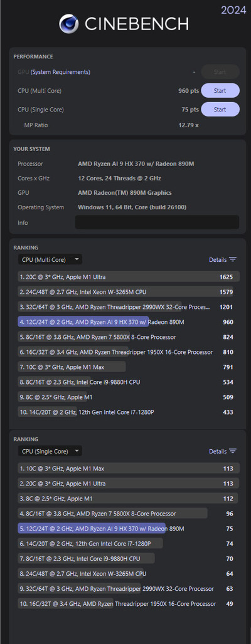Start the CPU (Single Core) benchmark
Viewport: 251px width, 644px height.
(x=220, y=110)
